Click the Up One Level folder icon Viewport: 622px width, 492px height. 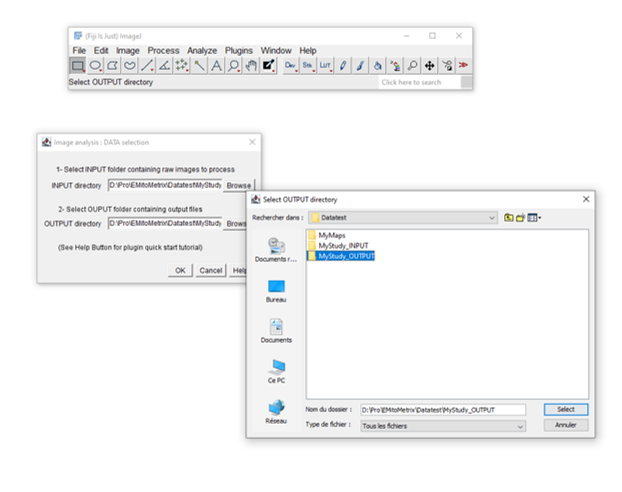pyautogui.click(x=509, y=217)
